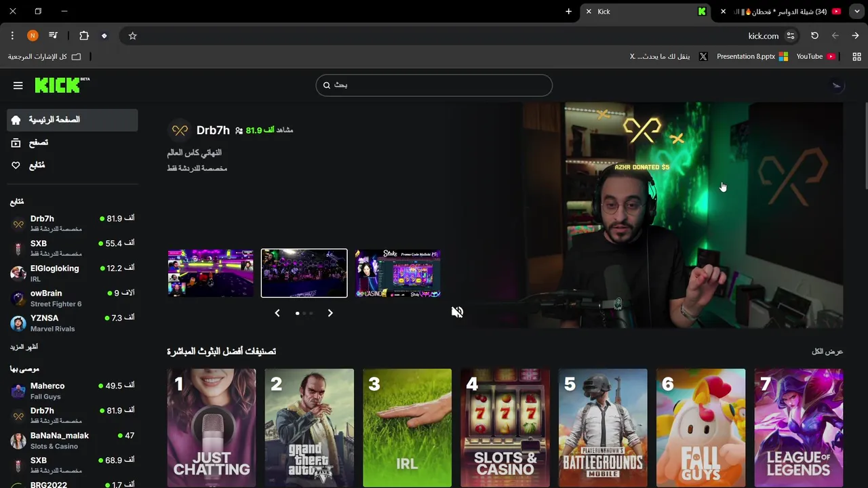868x488 pixels.
Task: Click the home icon in sidebar
Action: pyautogui.click(x=16, y=120)
